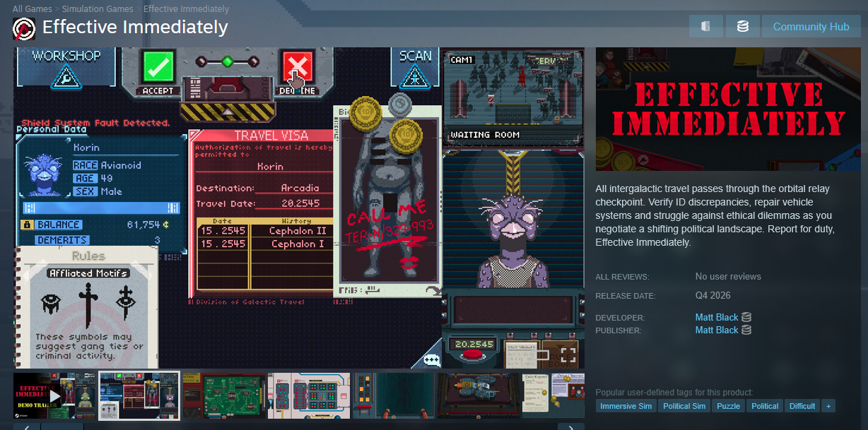Click the RELEASE DATE label

(x=626, y=296)
